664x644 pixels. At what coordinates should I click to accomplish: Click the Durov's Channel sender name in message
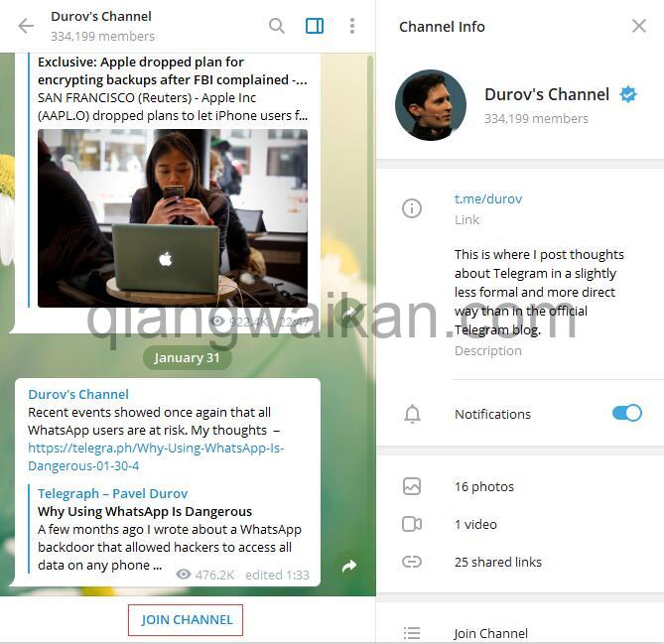[x=78, y=394]
